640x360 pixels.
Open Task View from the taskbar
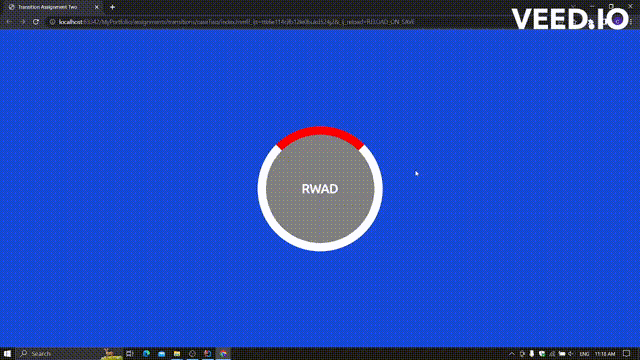[x=130, y=353]
